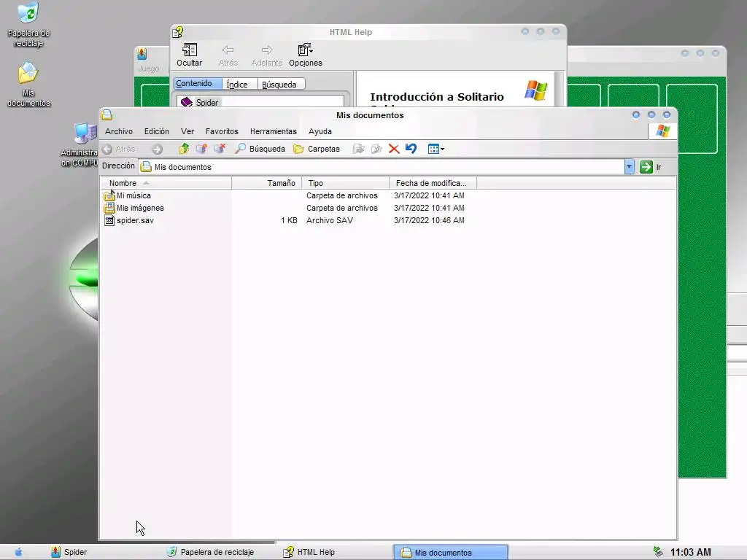Select the Mis imágenes folder icon
The image size is (747, 560).
tap(109, 208)
